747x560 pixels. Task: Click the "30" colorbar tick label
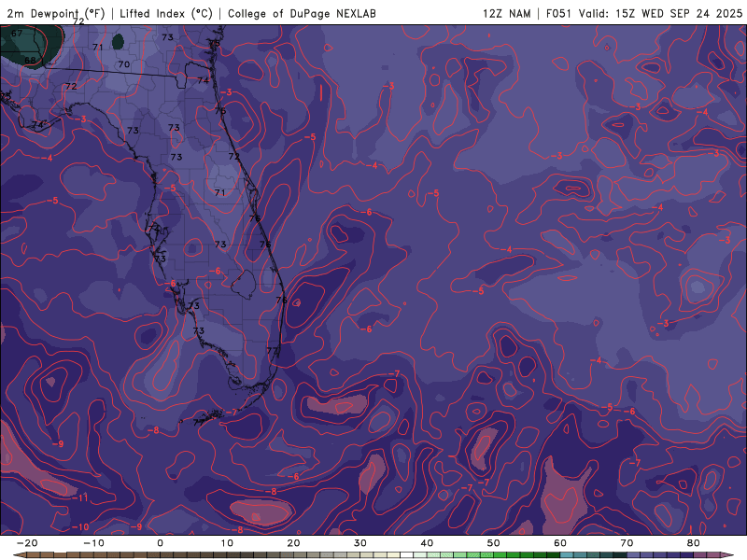point(360,543)
